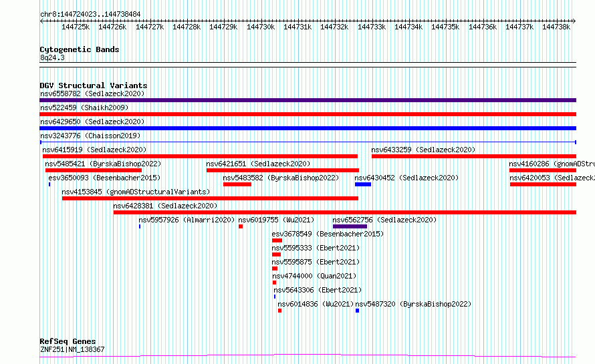Click the 144734k ruler position
This screenshot has height=364, width=595.
pos(408,27)
